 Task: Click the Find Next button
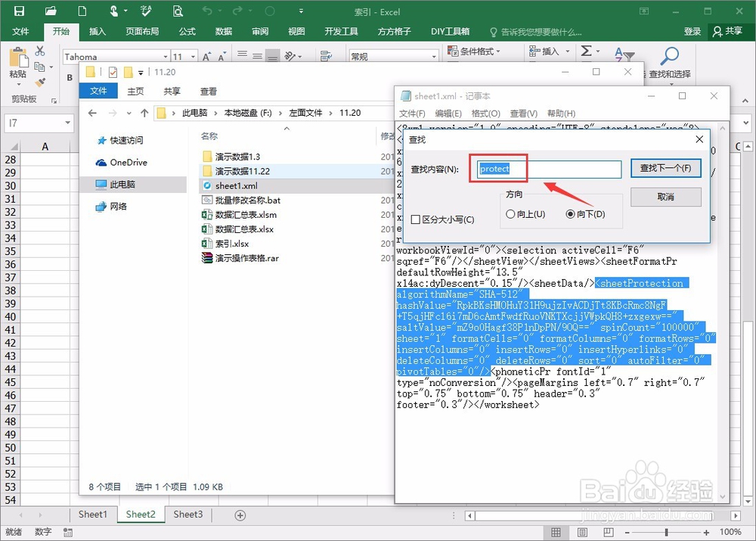(x=665, y=169)
